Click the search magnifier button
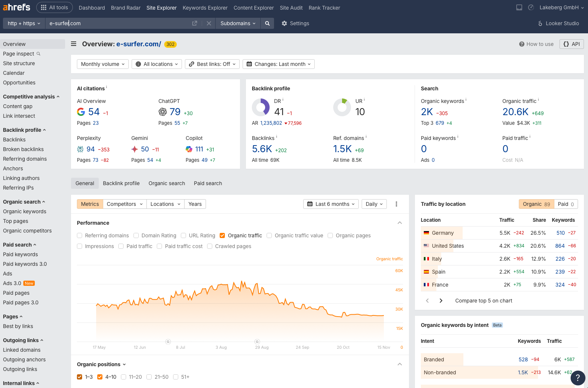Screen dimensions: 588x388 [x=267, y=23]
